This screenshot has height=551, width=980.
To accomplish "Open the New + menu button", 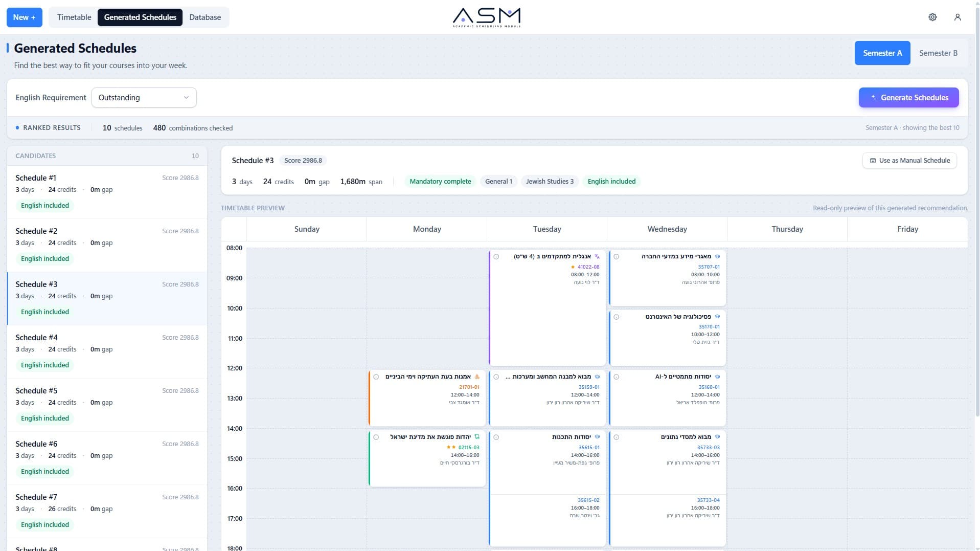I will 24,17.
